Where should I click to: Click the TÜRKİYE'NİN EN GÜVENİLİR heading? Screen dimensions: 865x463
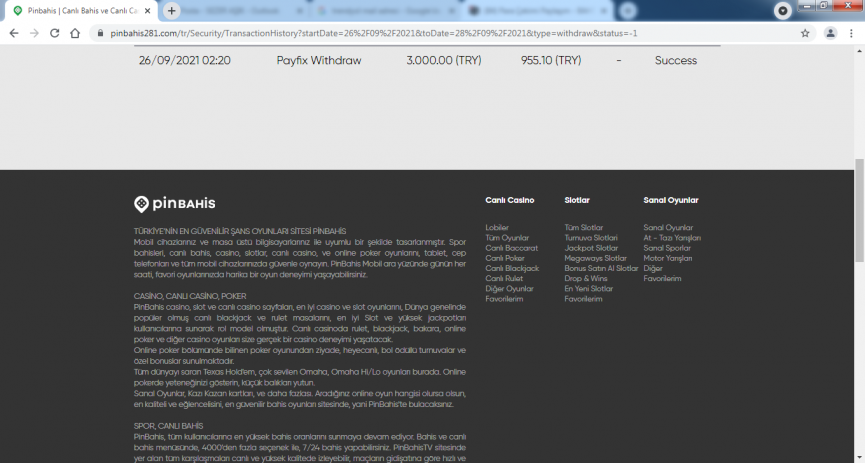tap(240, 231)
